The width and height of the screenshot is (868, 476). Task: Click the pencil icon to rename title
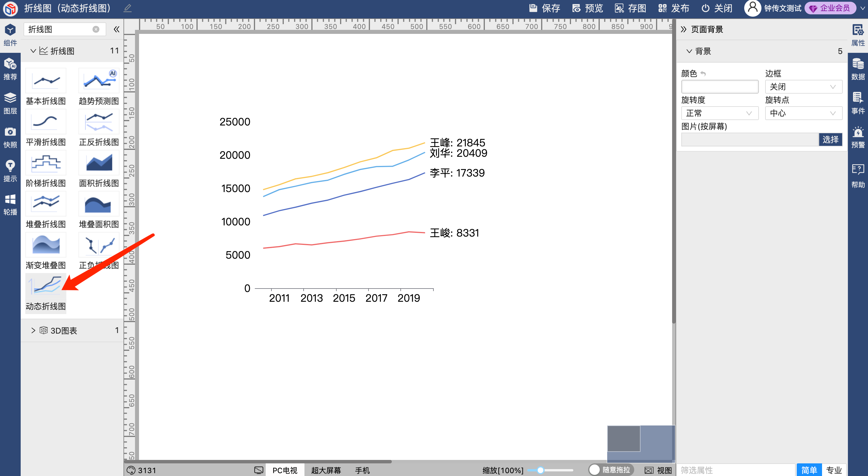pos(127,8)
